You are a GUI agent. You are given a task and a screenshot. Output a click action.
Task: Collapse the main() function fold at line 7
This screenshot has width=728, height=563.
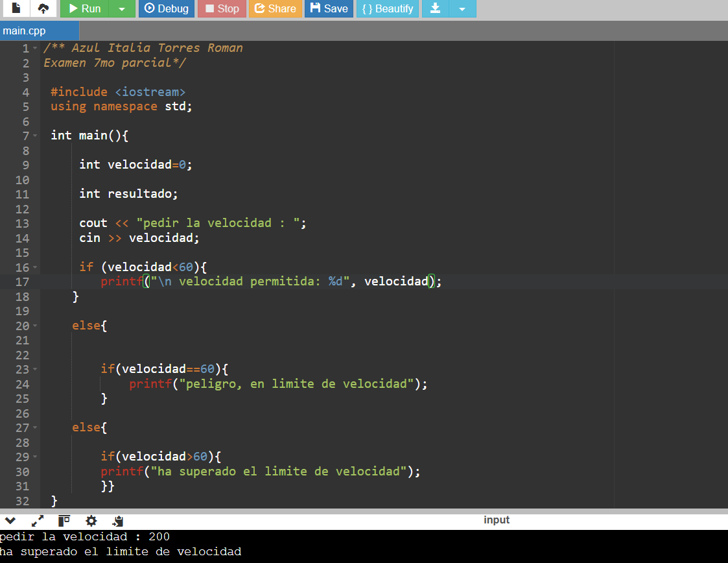tap(35, 136)
